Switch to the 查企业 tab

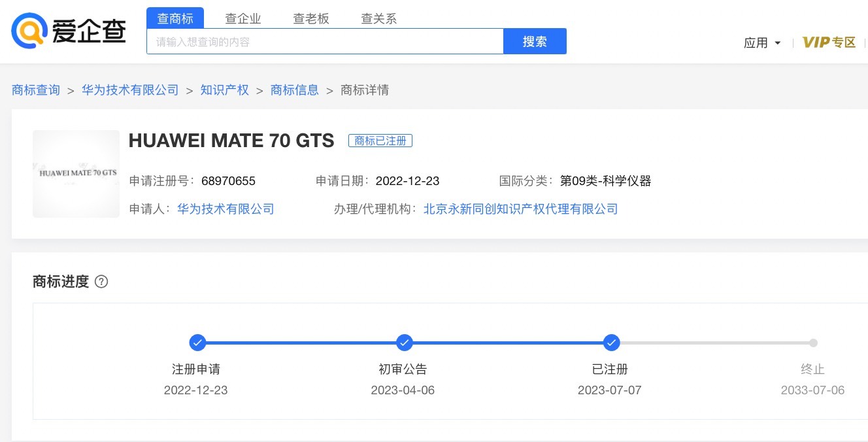pyautogui.click(x=243, y=18)
